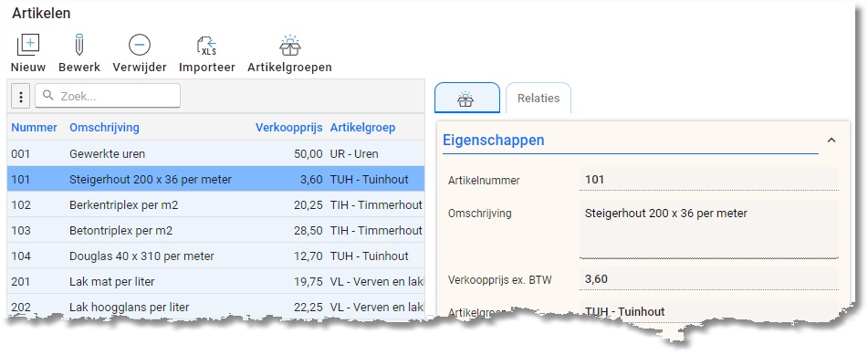
Task: Click the magnifier icon in search box
Action: (x=48, y=95)
